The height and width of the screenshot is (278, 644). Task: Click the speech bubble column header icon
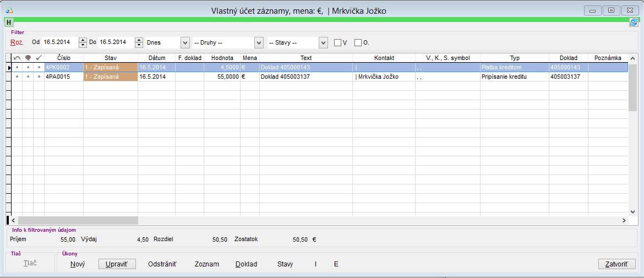click(x=28, y=57)
